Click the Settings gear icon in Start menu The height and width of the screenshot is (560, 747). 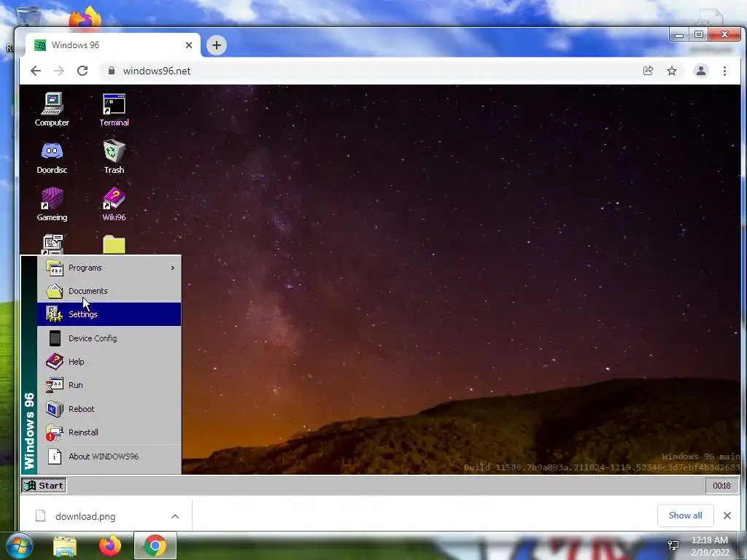55,314
